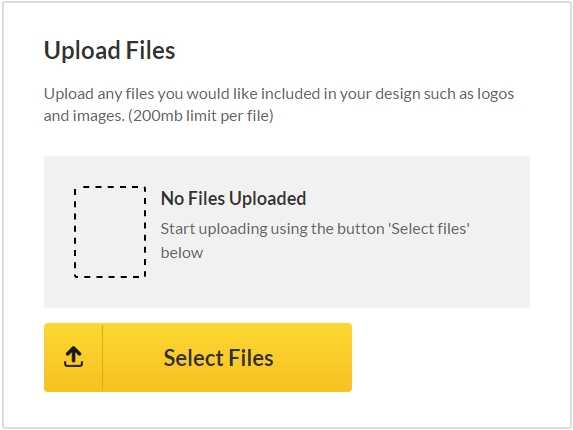Click the No Files Uploaded title
Image resolution: width=573 pixels, height=430 pixels.
click(233, 199)
